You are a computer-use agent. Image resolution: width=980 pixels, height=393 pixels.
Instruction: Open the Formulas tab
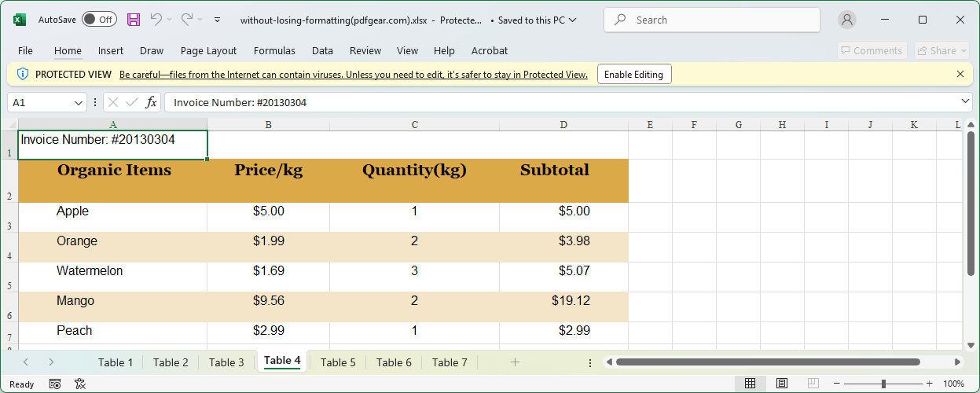tap(274, 50)
